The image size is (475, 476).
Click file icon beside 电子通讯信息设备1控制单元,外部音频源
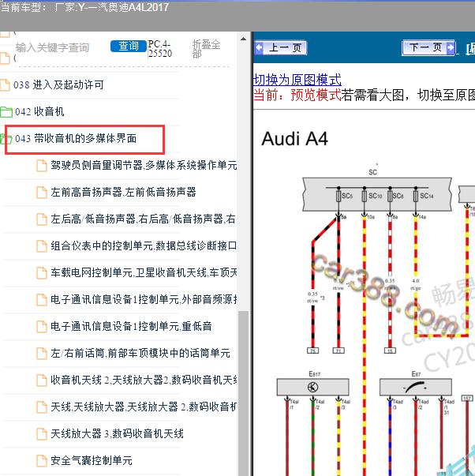coord(42,300)
